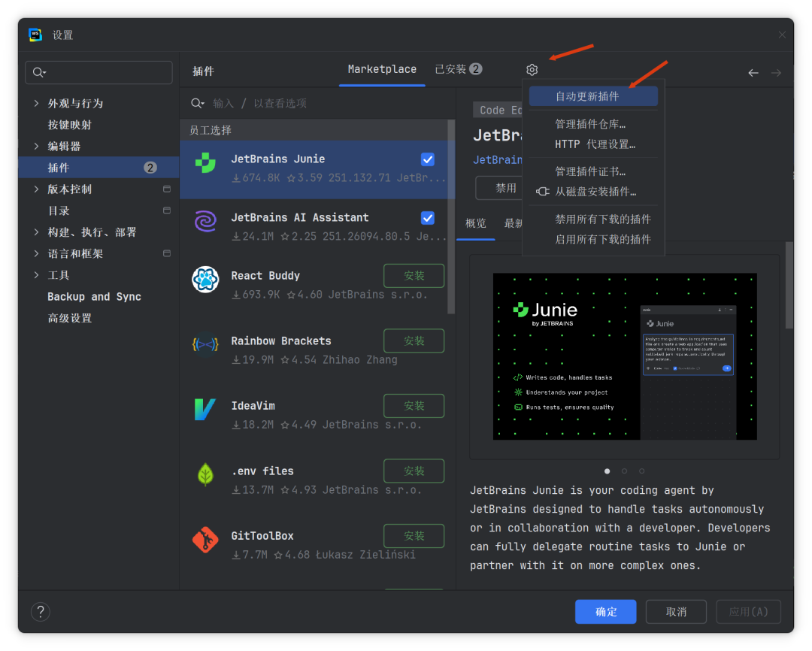Install the Rainbow Brackets plugin
The image size is (812, 651).
414,341
